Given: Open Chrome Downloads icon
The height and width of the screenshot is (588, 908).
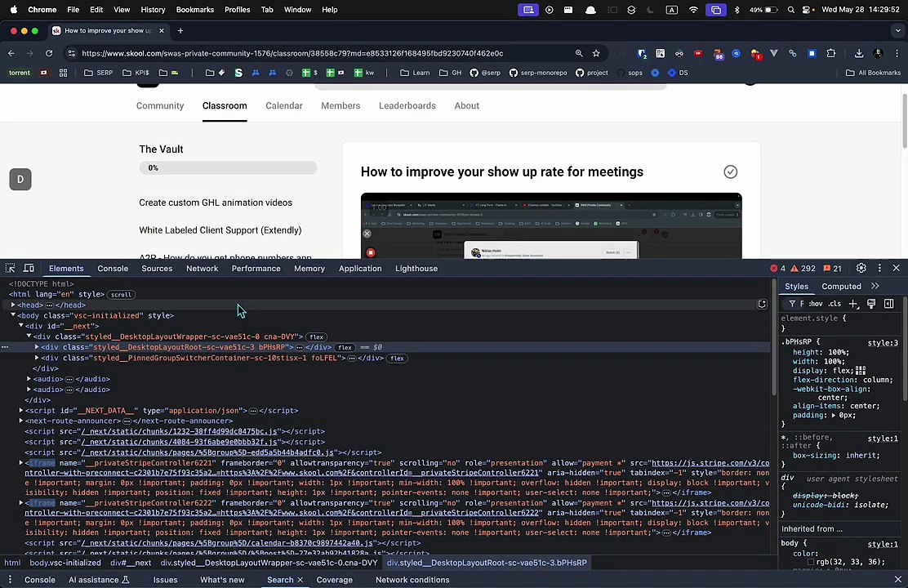Looking at the screenshot, I should [x=859, y=53].
